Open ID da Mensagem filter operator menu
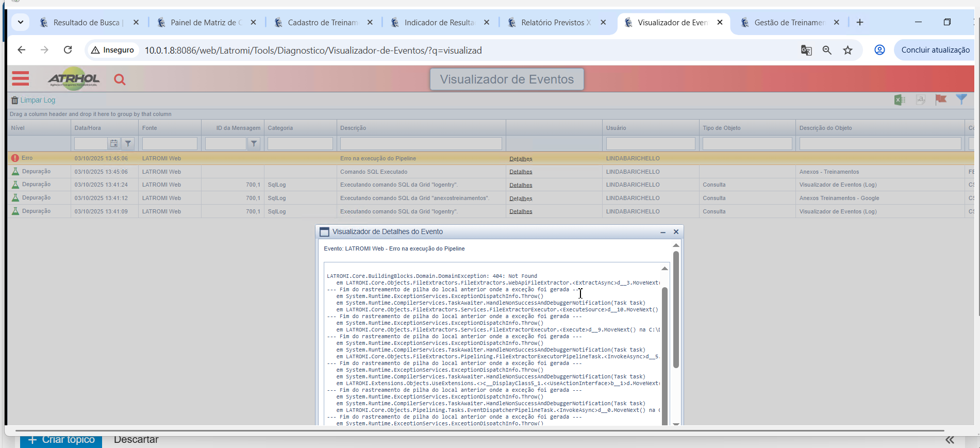 pos(254,144)
